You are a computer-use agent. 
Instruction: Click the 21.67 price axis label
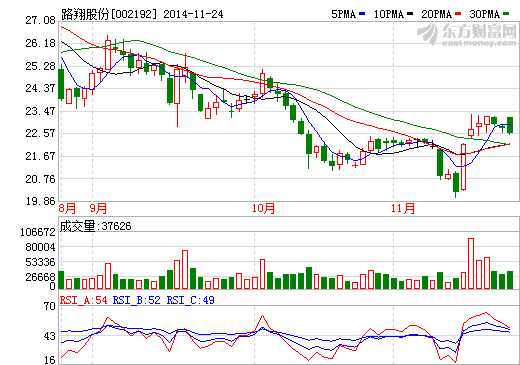tap(40, 156)
